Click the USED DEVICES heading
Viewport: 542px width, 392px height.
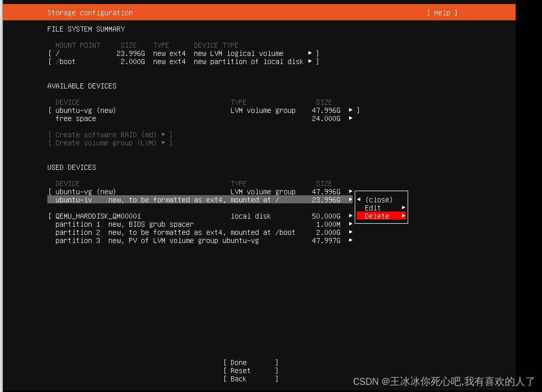tap(72, 167)
